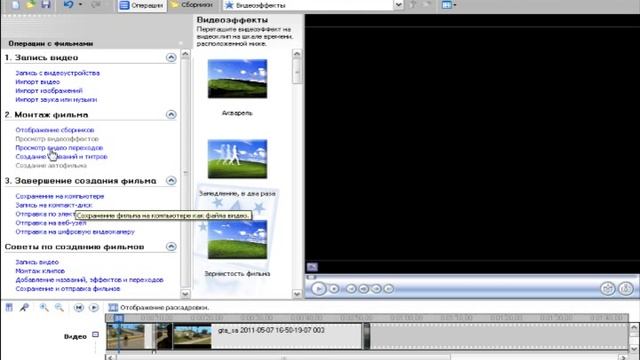Select the Замедление, в два раза effect thumbnail

click(237, 159)
